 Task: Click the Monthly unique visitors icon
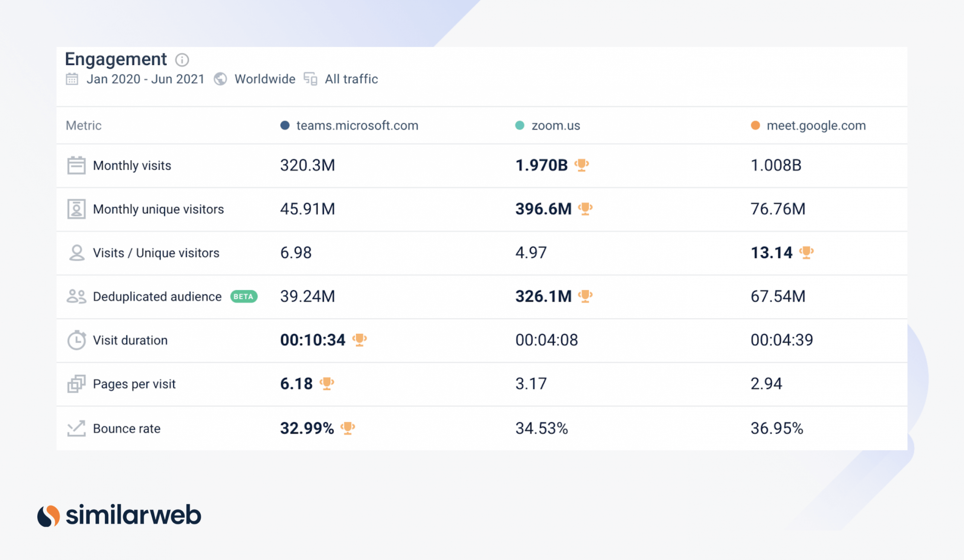76,209
